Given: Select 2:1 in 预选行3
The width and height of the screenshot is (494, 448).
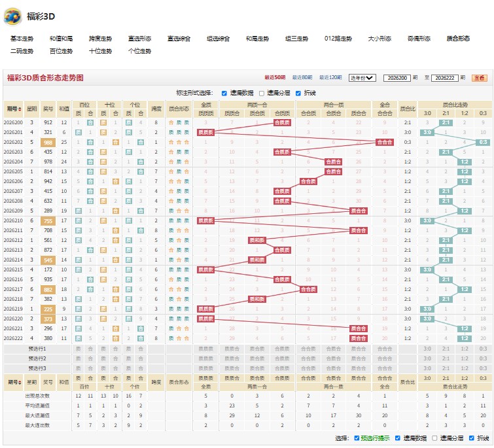Looking at the screenshot, I should coord(446,368).
